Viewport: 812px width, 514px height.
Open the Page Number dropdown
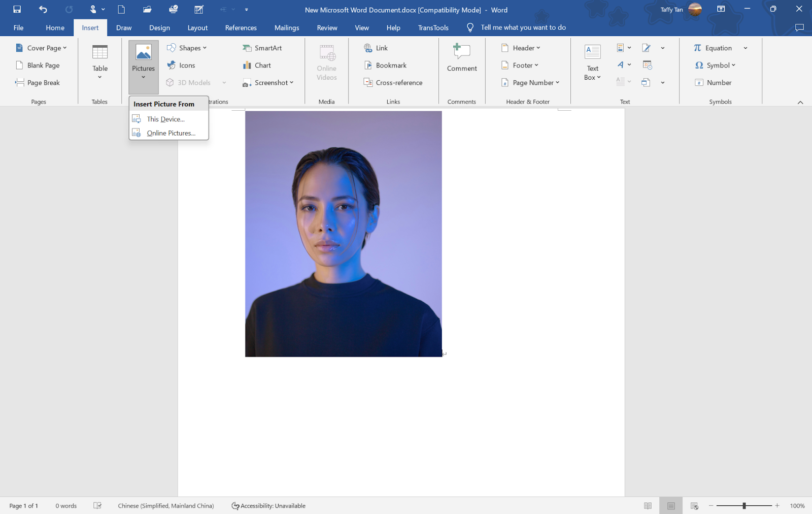click(530, 82)
